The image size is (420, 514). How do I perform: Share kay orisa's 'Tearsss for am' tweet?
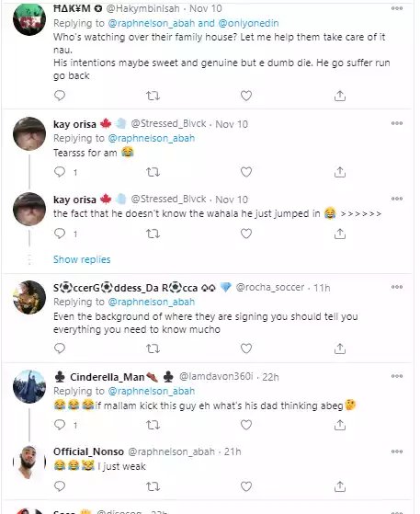click(x=340, y=172)
